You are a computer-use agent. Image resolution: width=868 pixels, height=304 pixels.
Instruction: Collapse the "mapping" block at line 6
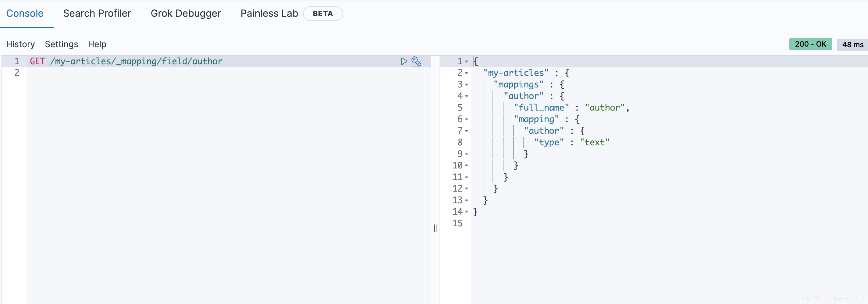click(x=467, y=119)
